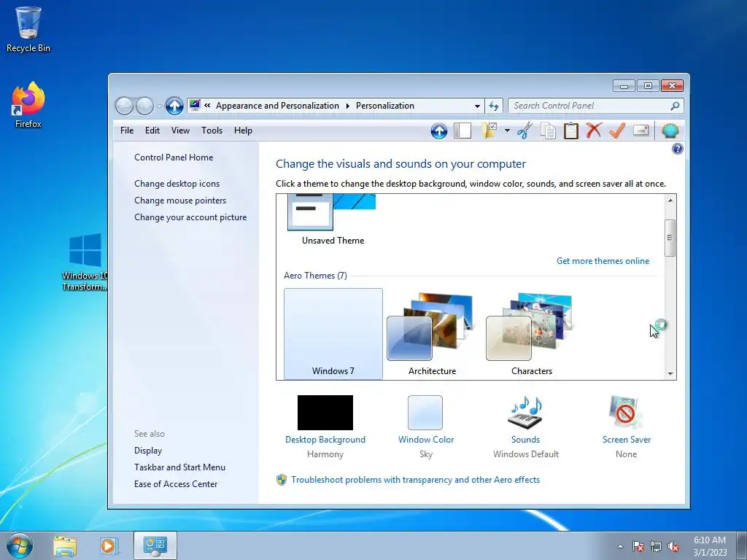The height and width of the screenshot is (560, 747).
Task: Open Screen Saver settings icon
Action: [x=625, y=413]
